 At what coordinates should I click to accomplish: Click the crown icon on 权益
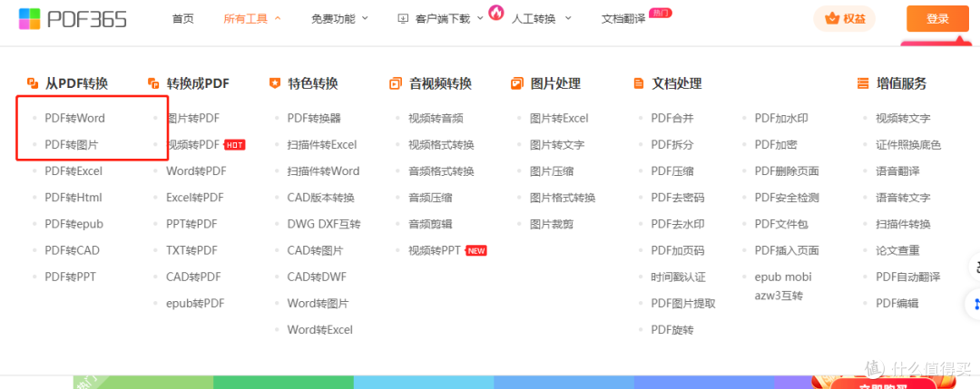coord(832,19)
